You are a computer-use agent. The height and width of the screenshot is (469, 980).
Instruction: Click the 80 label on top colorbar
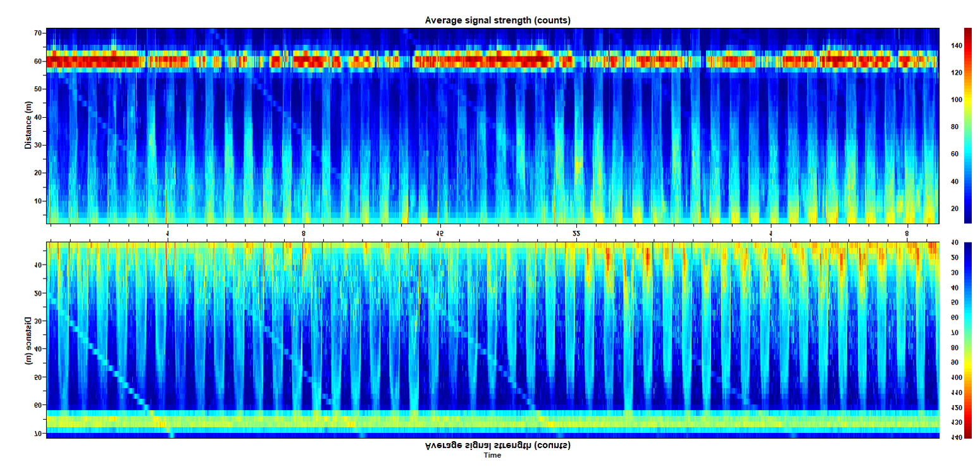pyautogui.click(x=954, y=127)
